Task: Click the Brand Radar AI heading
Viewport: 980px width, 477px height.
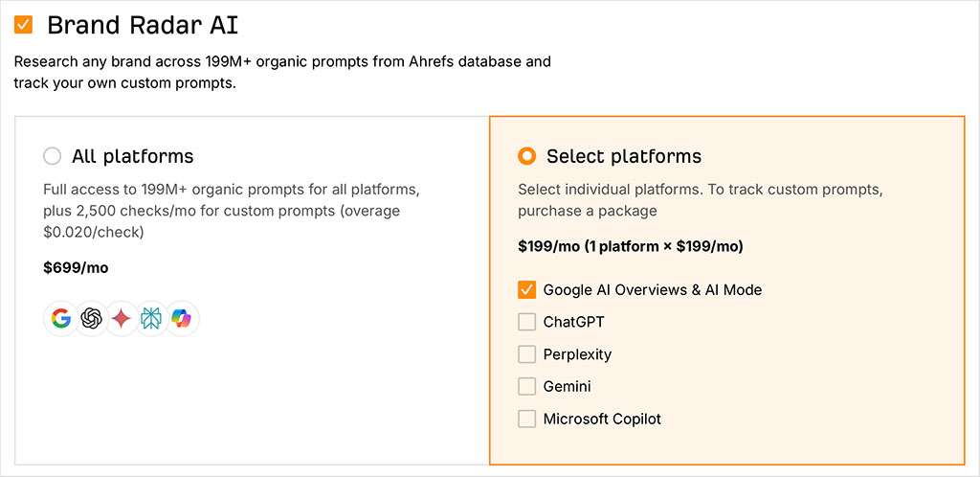Action: tap(143, 26)
